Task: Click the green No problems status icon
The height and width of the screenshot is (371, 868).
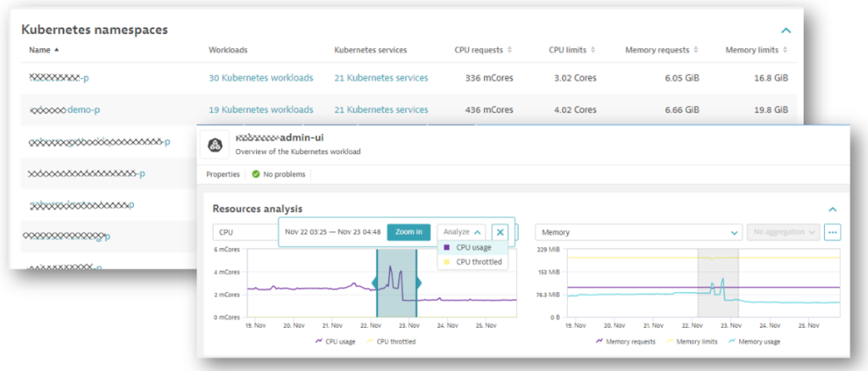Action: pos(256,174)
